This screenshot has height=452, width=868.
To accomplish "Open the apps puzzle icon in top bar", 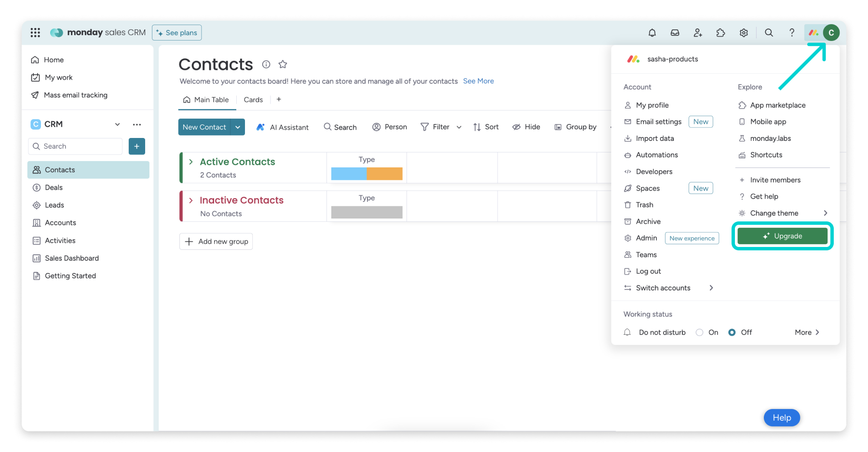I will 720,32.
